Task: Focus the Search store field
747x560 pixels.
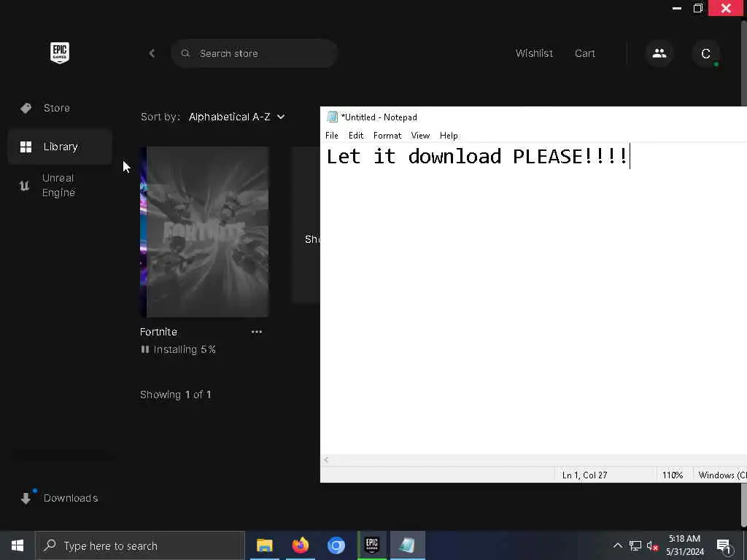Action: (x=255, y=53)
